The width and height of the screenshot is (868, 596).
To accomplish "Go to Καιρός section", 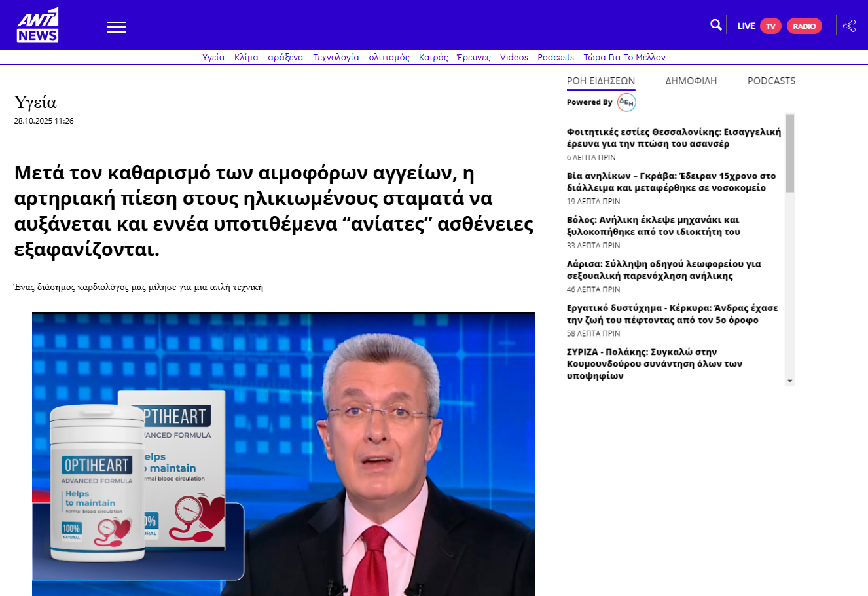I will pyautogui.click(x=433, y=58).
